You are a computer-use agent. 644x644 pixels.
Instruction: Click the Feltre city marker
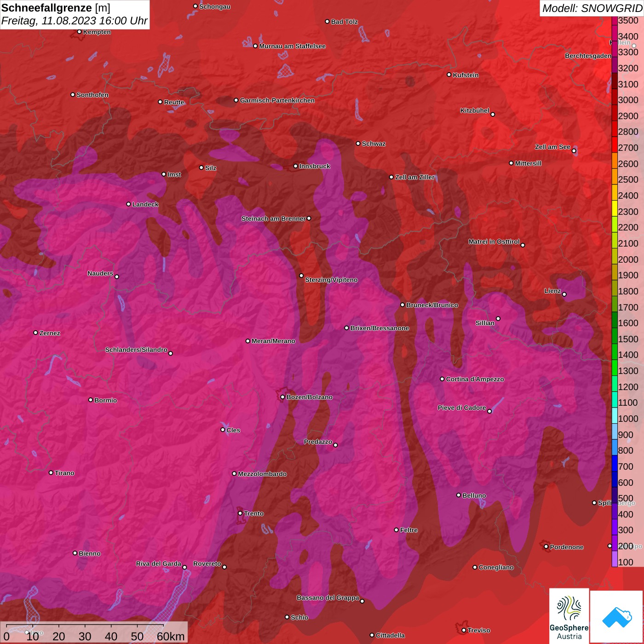click(x=396, y=530)
